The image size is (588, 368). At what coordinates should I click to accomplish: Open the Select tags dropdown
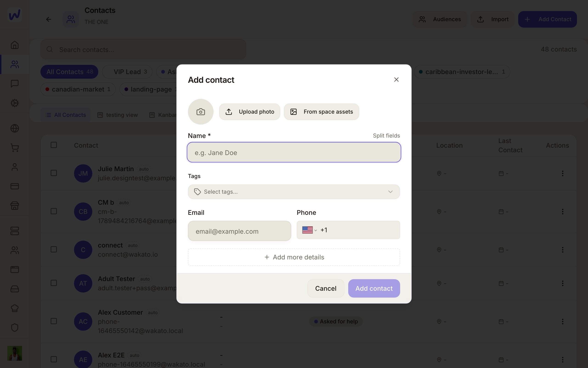(294, 192)
